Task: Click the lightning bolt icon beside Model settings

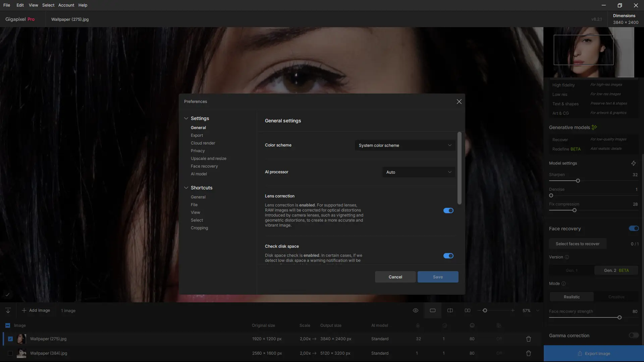Action: [x=633, y=163]
